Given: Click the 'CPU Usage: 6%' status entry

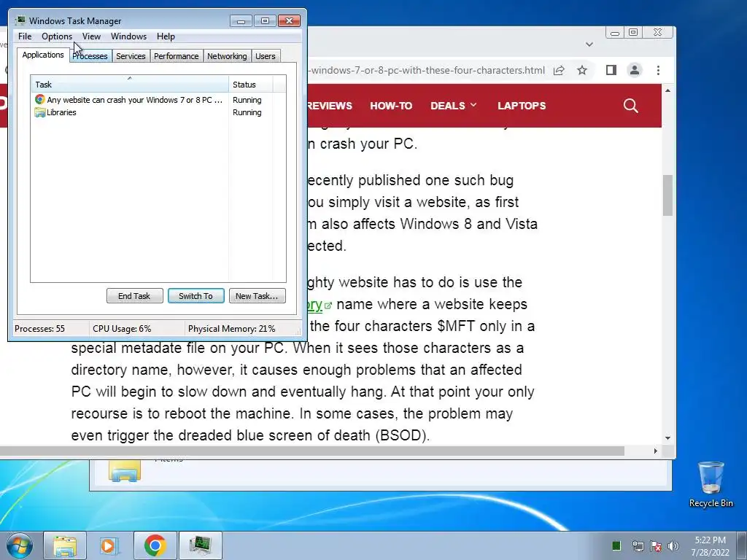Looking at the screenshot, I should tap(122, 329).
